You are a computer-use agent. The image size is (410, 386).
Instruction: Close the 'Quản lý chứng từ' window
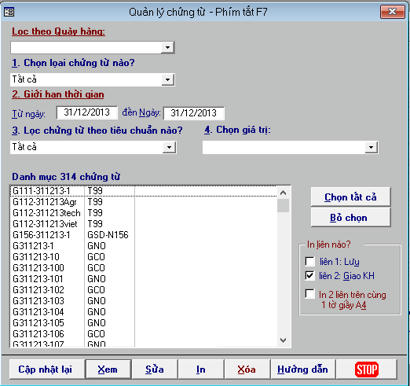(392, 12)
